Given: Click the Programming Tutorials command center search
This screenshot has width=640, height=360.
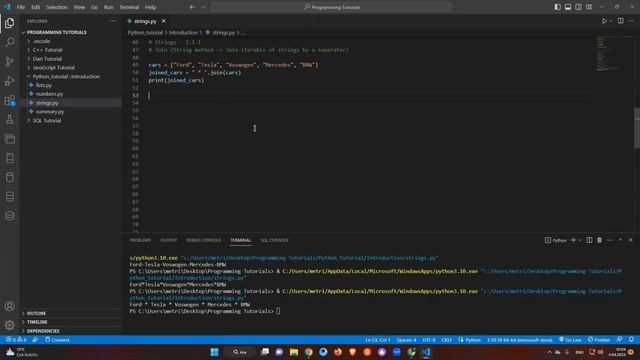Looking at the screenshot, I should pos(332,7).
